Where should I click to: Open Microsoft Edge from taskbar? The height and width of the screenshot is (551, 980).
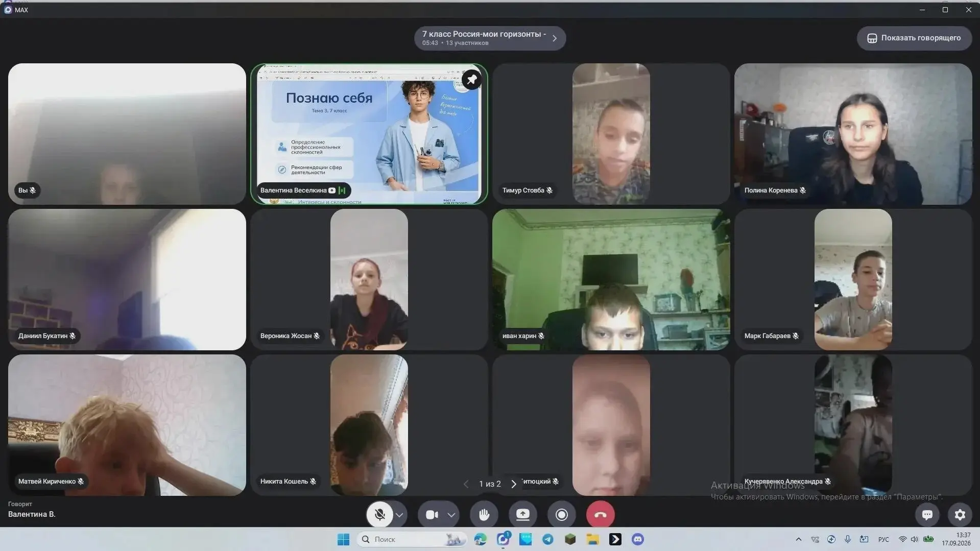(480, 539)
